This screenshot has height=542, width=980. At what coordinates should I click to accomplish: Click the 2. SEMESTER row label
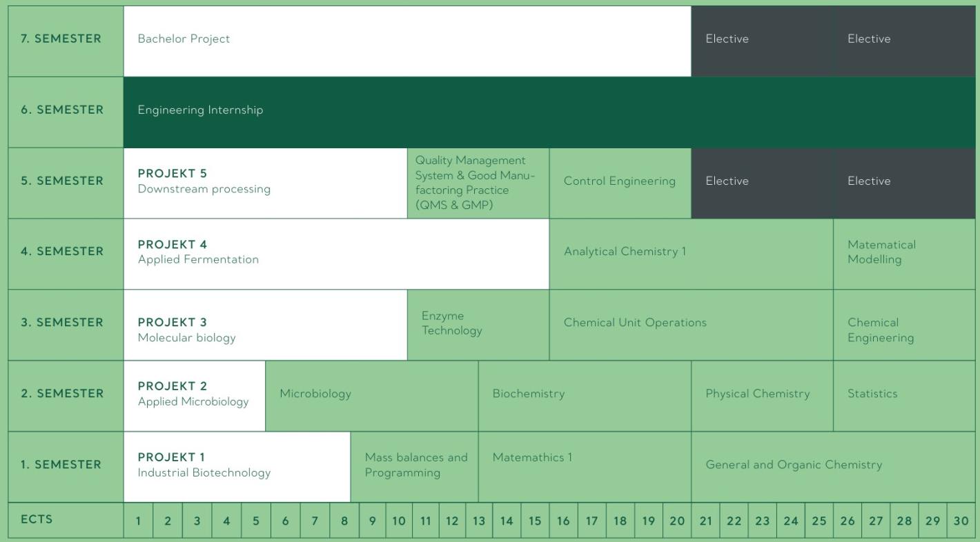click(66, 396)
